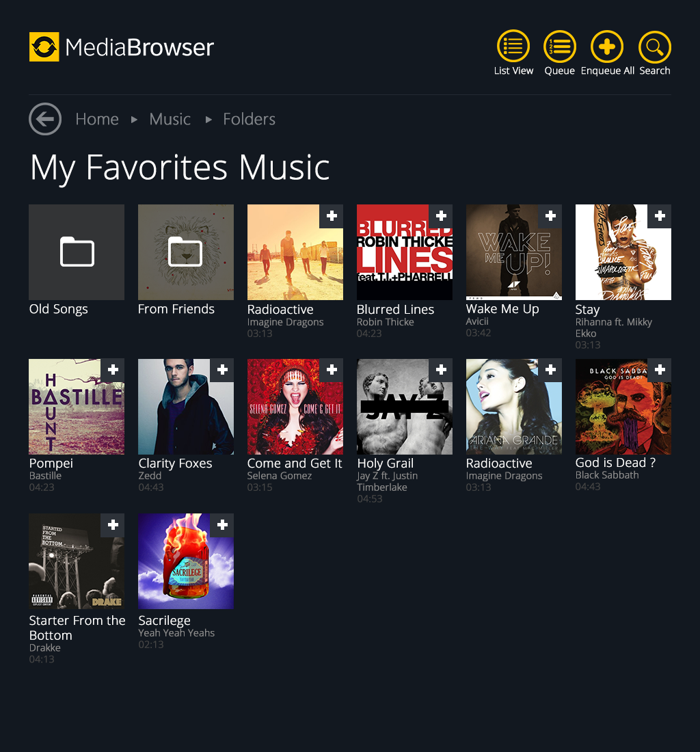Click the Drakke artist name

[44, 647]
